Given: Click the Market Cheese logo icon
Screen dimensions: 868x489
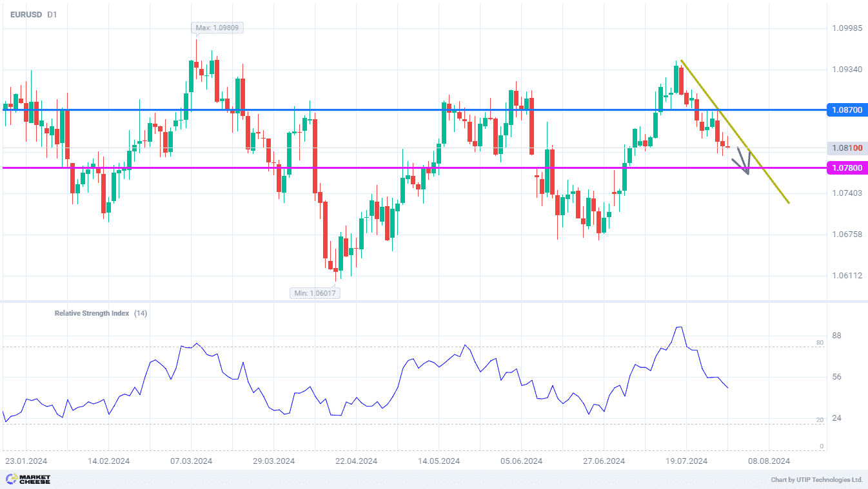Looking at the screenshot, I should pyautogui.click(x=11, y=479).
